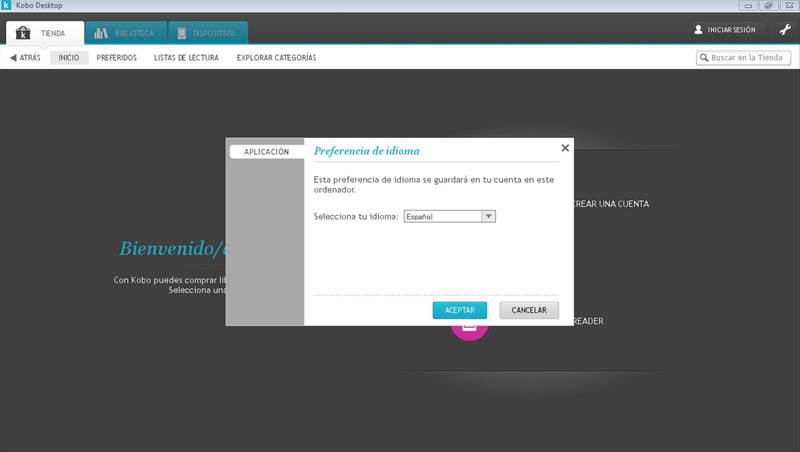
Task: Click the Biblioteca books icon
Action: 101,33
